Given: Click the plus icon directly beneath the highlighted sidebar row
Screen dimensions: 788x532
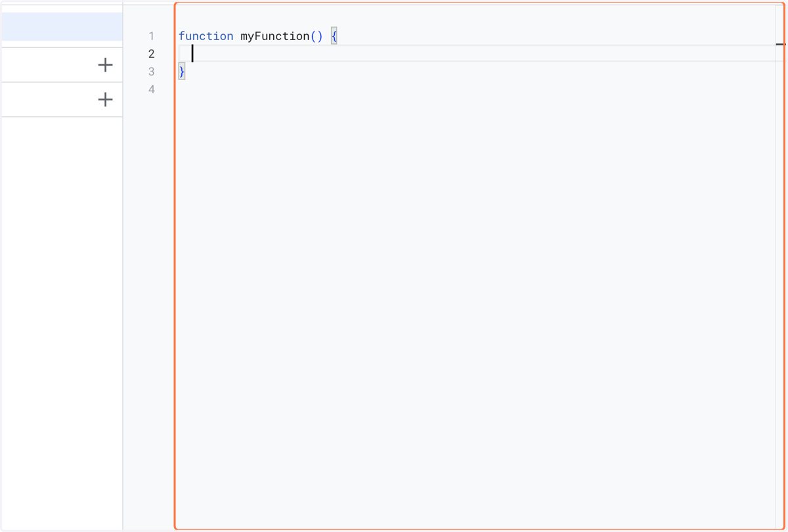Looking at the screenshot, I should pos(105,65).
